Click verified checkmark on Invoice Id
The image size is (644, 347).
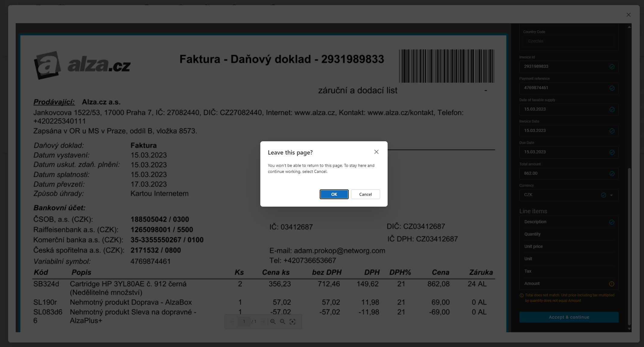click(612, 67)
